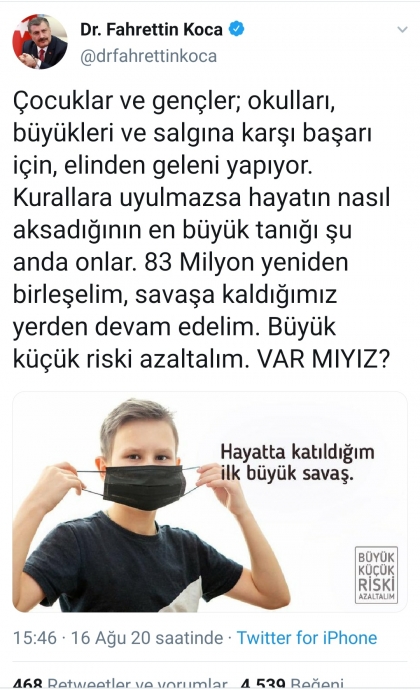Open the @drfahrettinkoca handle

click(x=148, y=56)
